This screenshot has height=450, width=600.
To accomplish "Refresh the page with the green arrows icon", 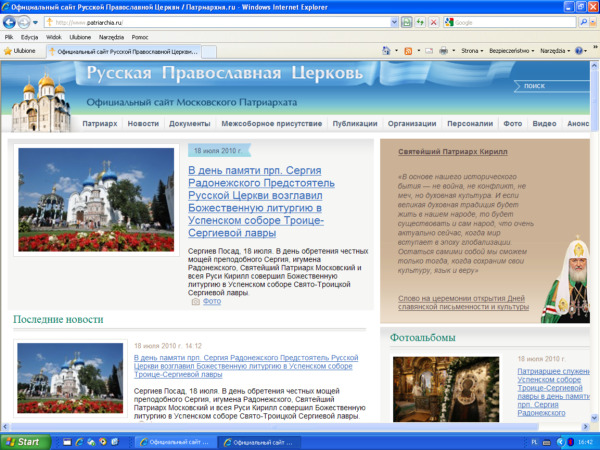I will [x=420, y=23].
